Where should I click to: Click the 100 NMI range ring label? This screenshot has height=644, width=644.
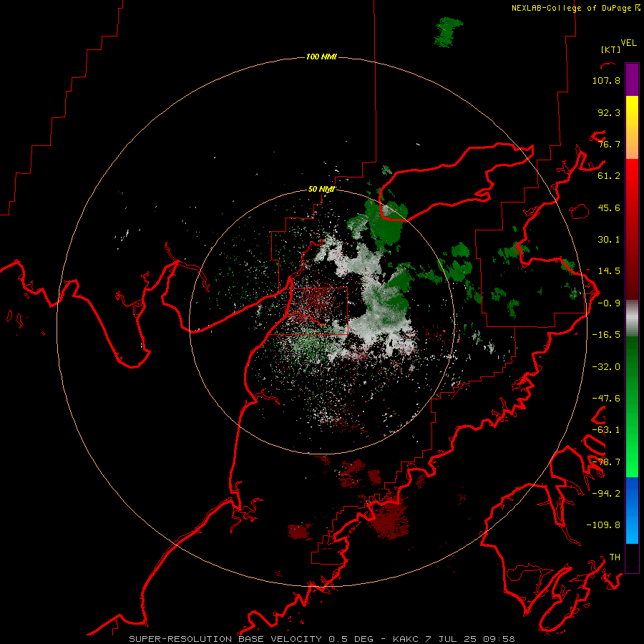(321, 57)
